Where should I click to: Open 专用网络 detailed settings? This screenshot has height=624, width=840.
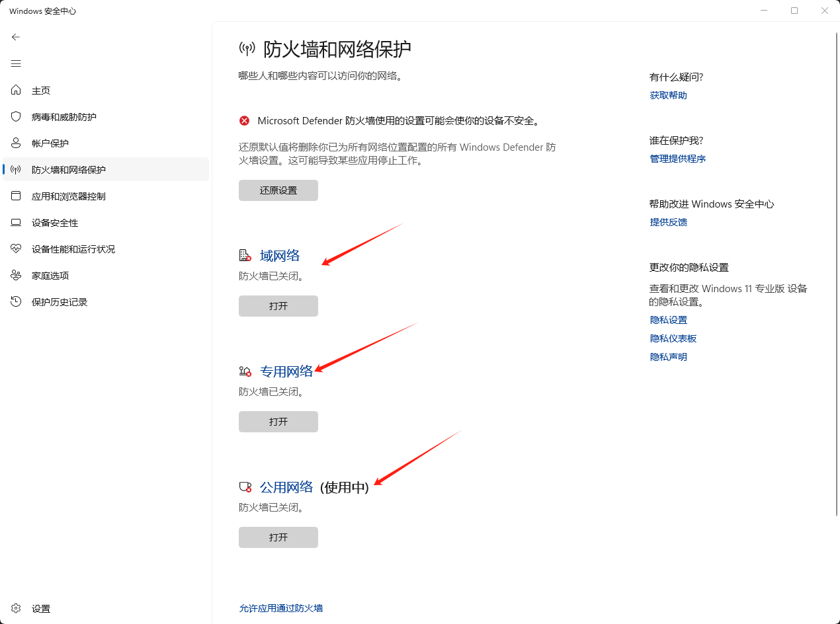point(286,371)
